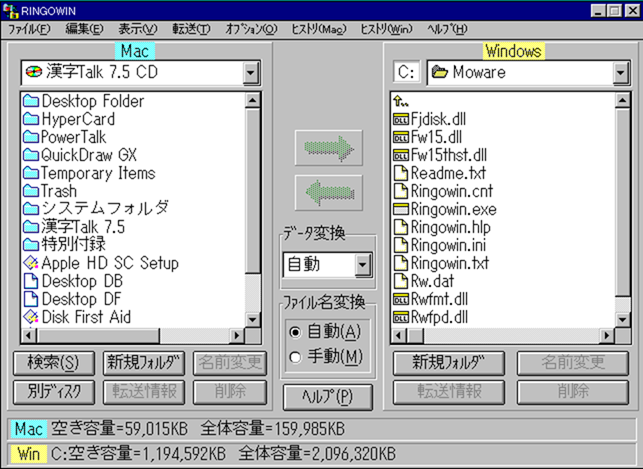The height and width of the screenshot is (469, 643).
Task: Open the オプション(O) menu
Action: click(249, 29)
